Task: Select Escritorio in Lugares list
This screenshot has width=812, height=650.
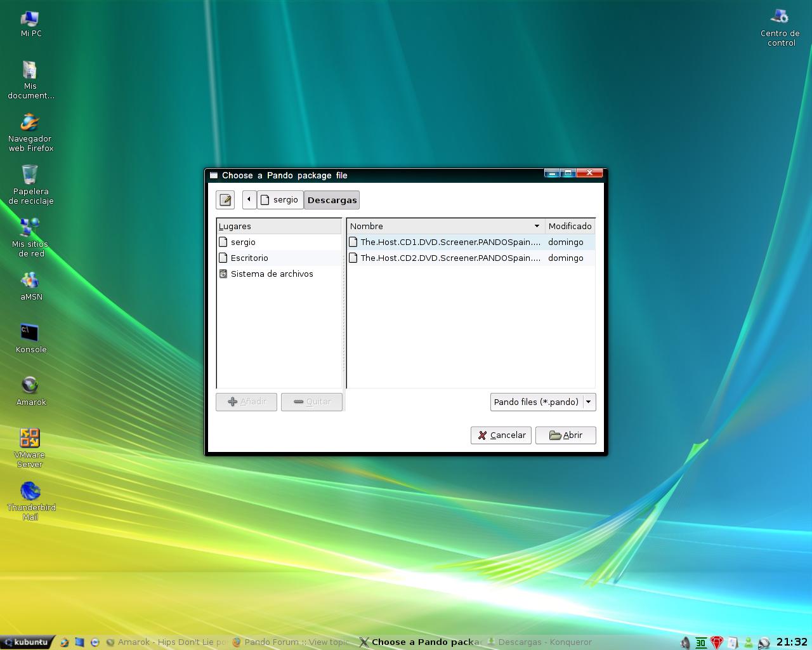Action: 278,258
